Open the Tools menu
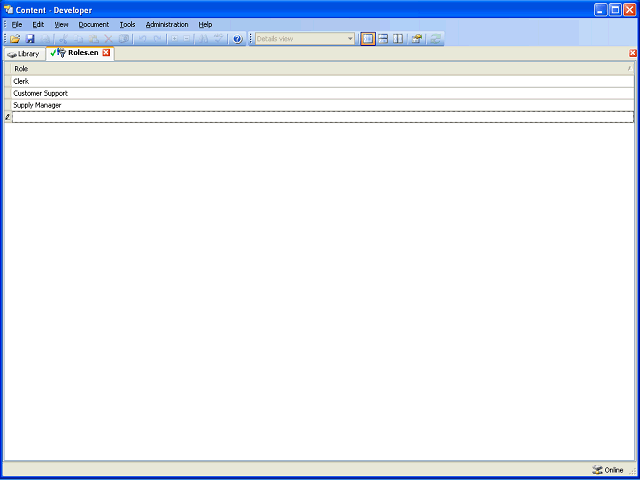The height and width of the screenshot is (480, 640). (127, 24)
